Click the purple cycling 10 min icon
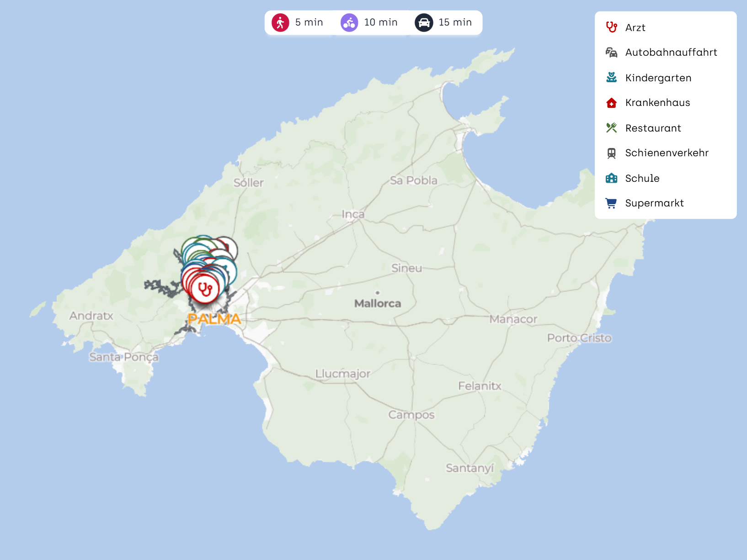This screenshot has height=560, width=747. [349, 22]
